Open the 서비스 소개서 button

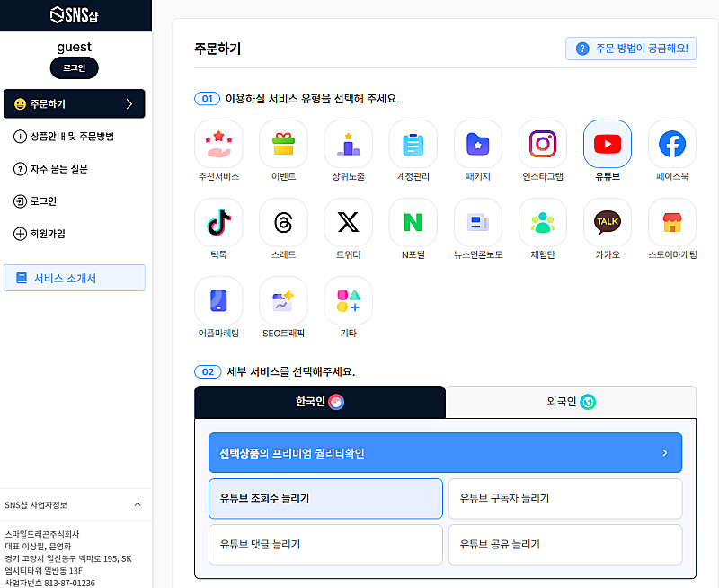click(75, 278)
